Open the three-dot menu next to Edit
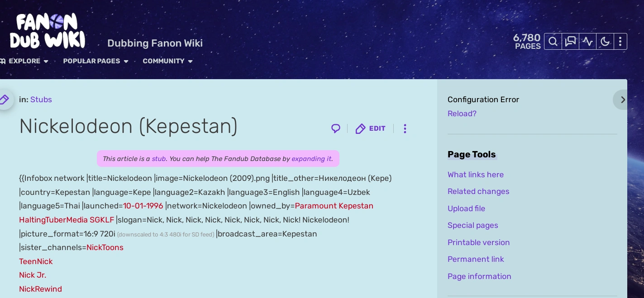644x298 pixels. pyautogui.click(x=405, y=128)
